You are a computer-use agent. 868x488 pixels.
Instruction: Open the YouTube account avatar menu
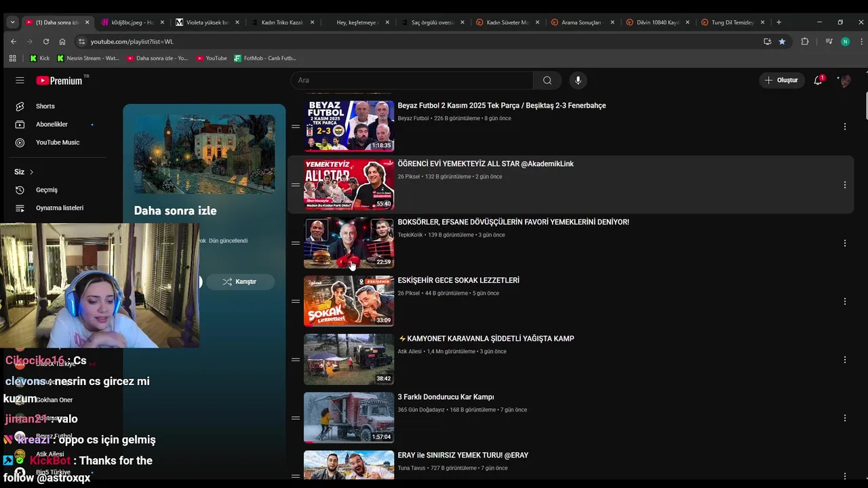pyautogui.click(x=844, y=80)
